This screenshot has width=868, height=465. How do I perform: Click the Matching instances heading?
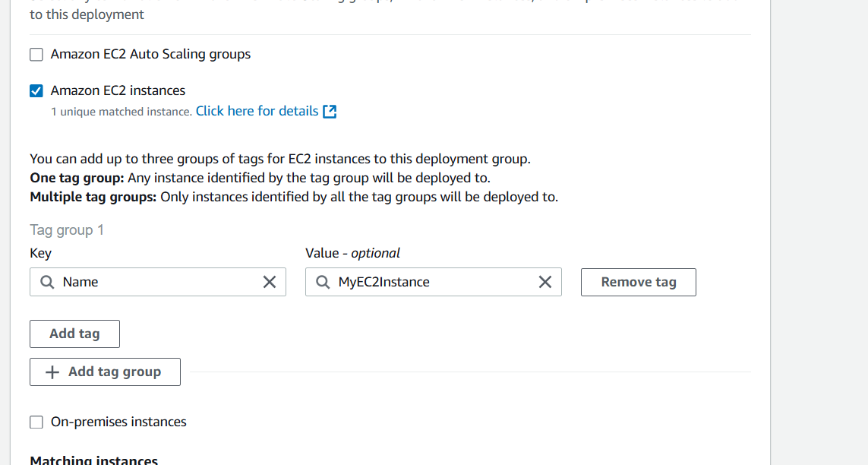[94, 460]
